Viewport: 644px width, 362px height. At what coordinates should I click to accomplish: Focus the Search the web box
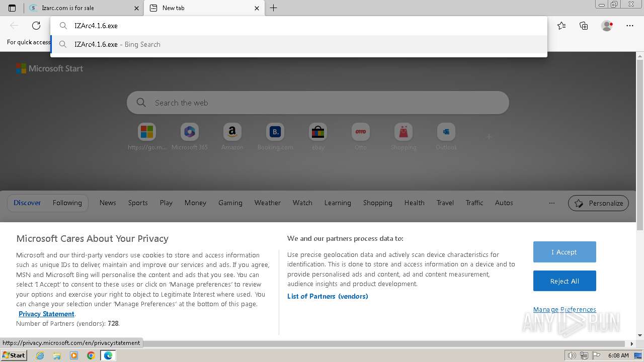click(x=318, y=103)
